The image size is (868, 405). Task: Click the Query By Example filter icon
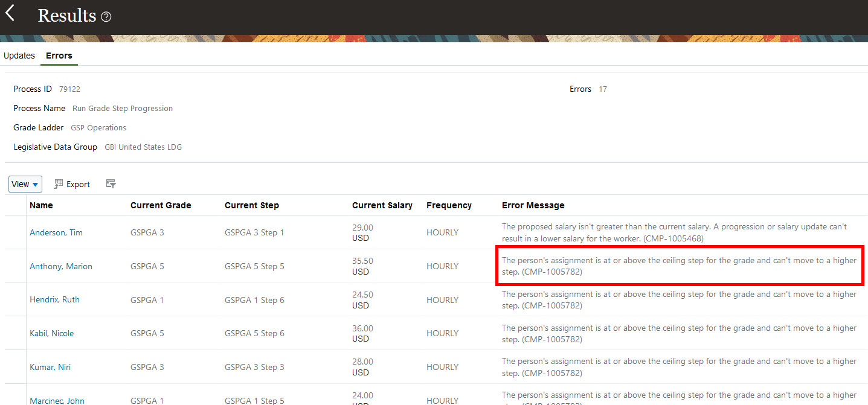pyautogui.click(x=111, y=184)
